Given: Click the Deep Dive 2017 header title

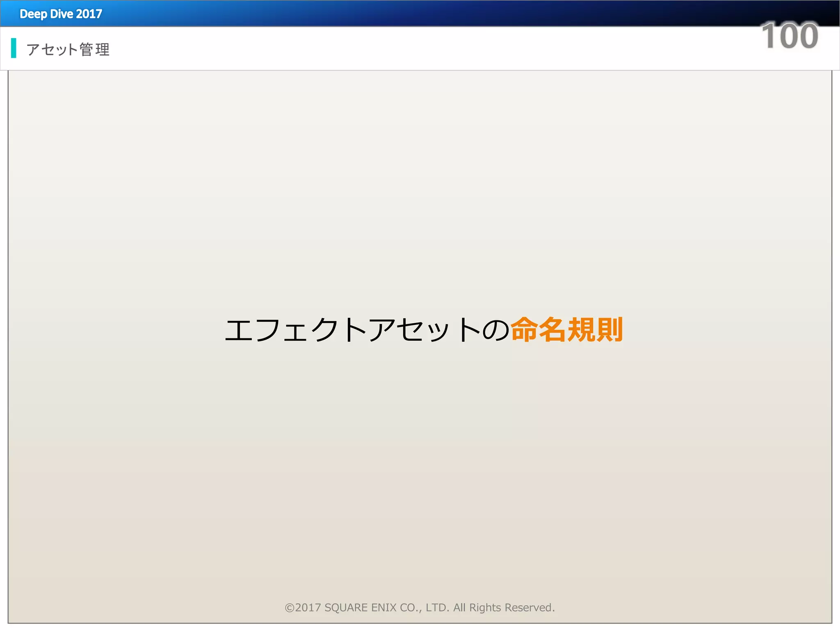Looking at the screenshot, I should (61, 14).
